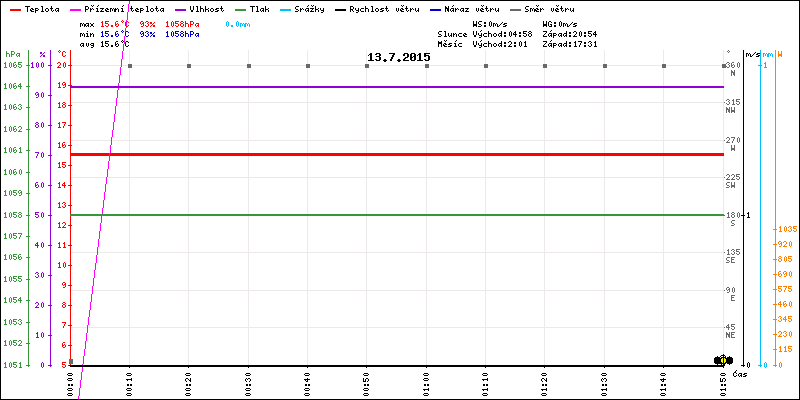Click the green Tlak legend swatch

point(240,10)
